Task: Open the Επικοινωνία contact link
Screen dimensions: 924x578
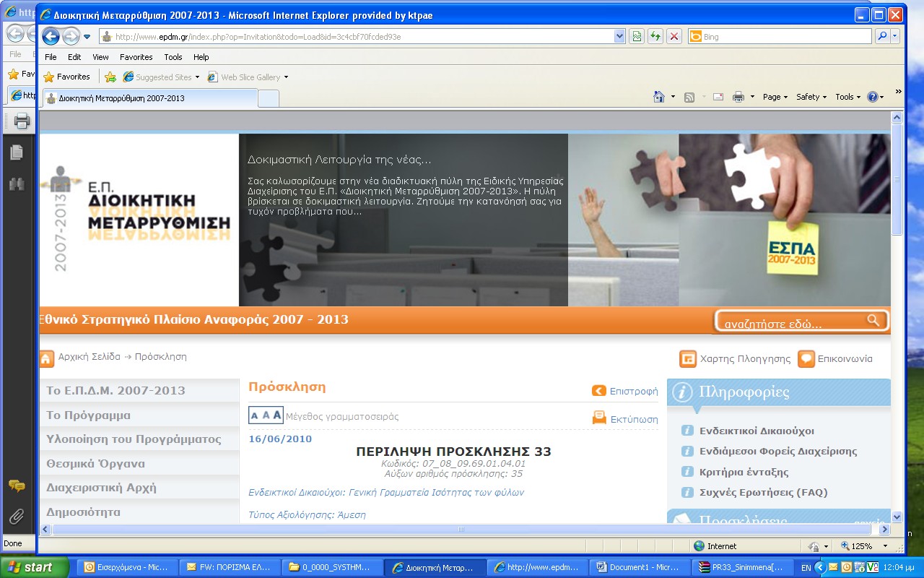Action: 845,358
